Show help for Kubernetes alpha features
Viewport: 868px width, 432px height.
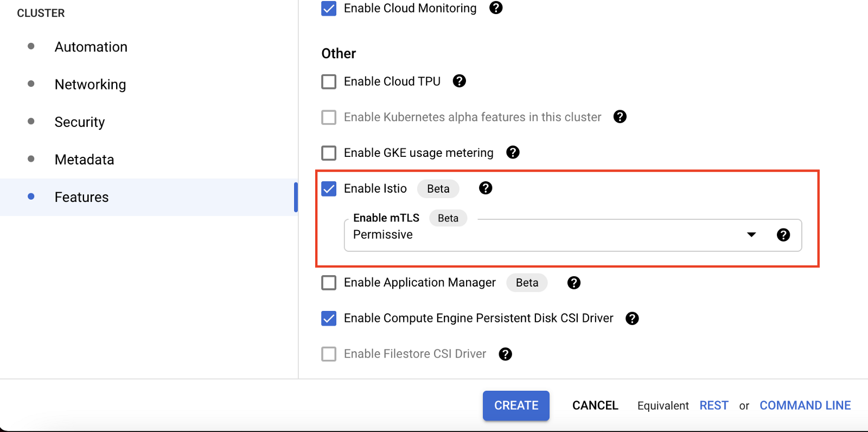620,117
